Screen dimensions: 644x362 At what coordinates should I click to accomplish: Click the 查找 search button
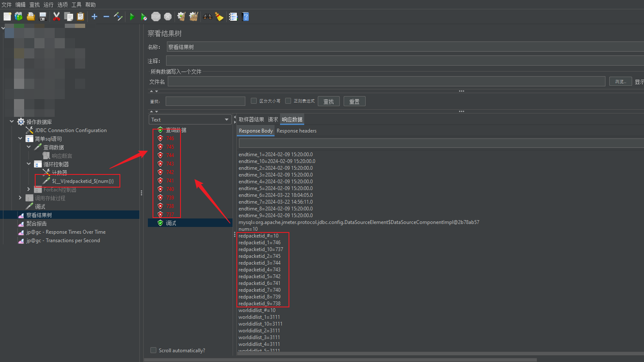click(x=328, y=102)
